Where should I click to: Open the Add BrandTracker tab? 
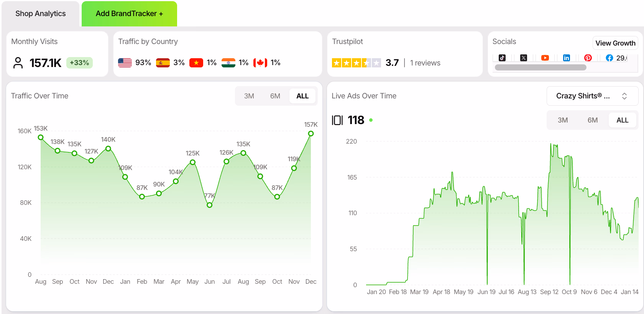129,13
